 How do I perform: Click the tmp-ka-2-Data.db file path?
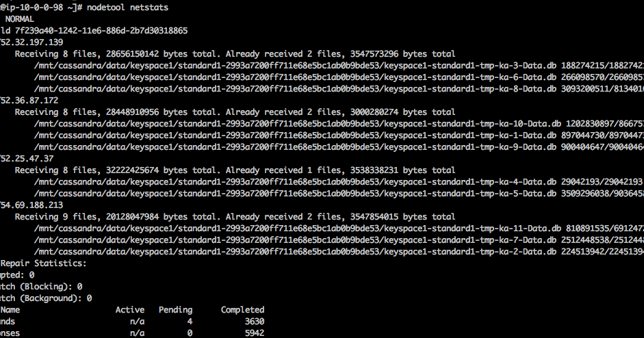pyautogui.click(x=295, y=252)
